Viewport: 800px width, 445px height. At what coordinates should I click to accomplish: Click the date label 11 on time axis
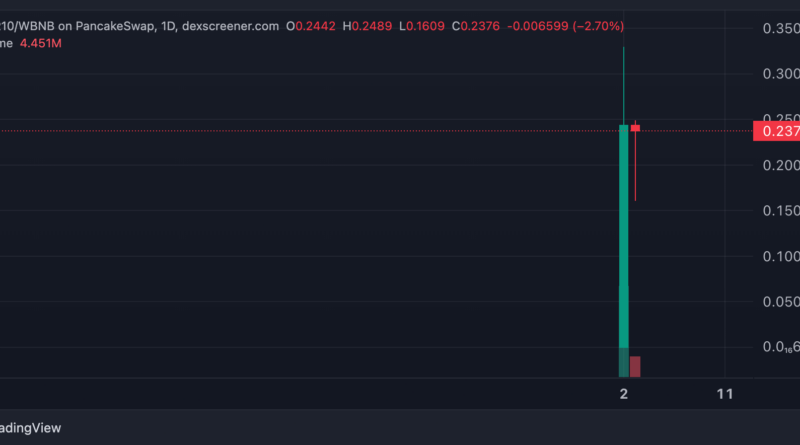click(x=726, y=394)
